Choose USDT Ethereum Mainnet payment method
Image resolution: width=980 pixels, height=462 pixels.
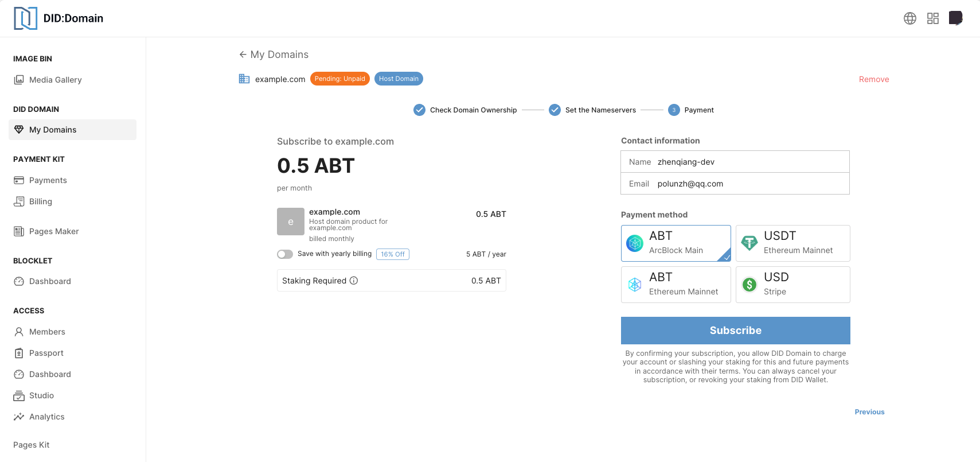pyautogui.click(x=792, y=243)
